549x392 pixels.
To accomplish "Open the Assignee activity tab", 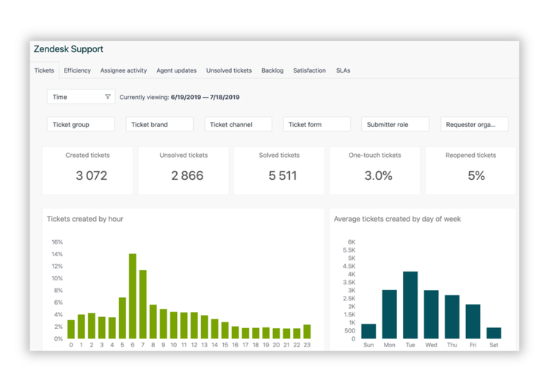I will (123, 70).
